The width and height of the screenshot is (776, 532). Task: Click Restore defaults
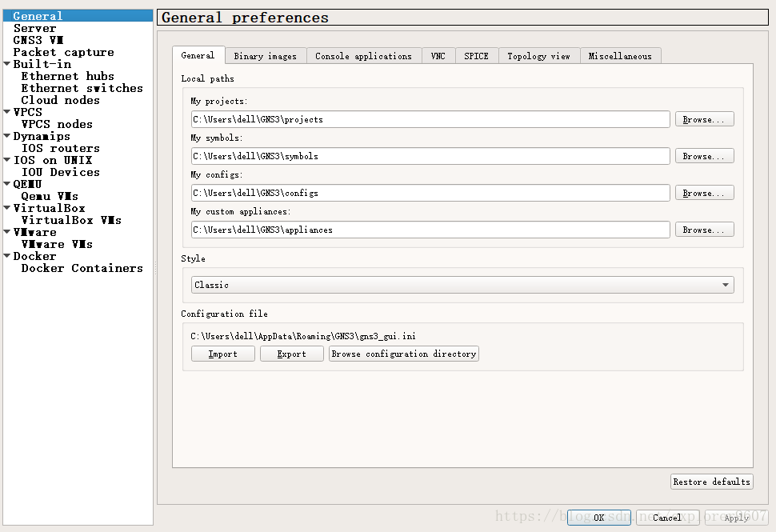tap(712, 482)
